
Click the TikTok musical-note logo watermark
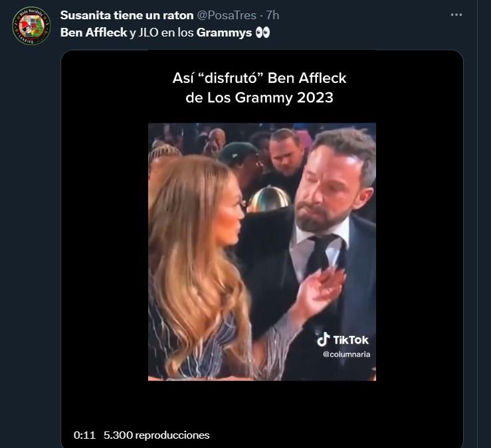323,340
